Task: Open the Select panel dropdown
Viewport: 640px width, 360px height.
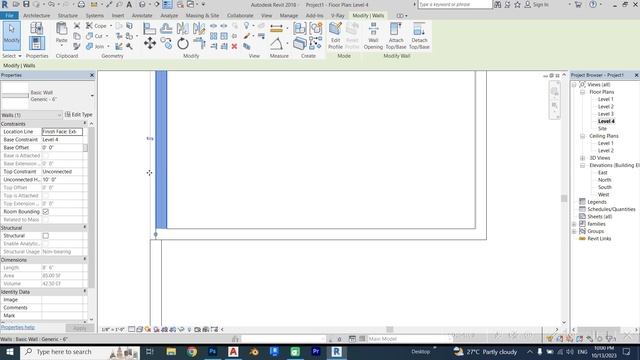Action: tap(12, 56)
